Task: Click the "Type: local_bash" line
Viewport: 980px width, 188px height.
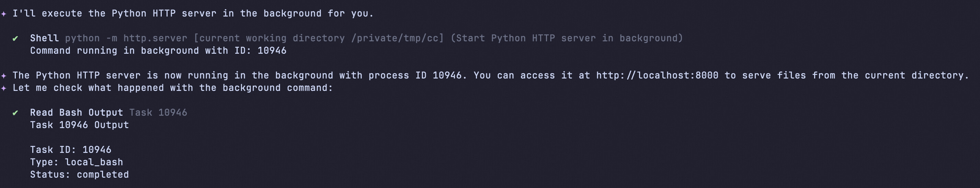Action: coord(77,162)
